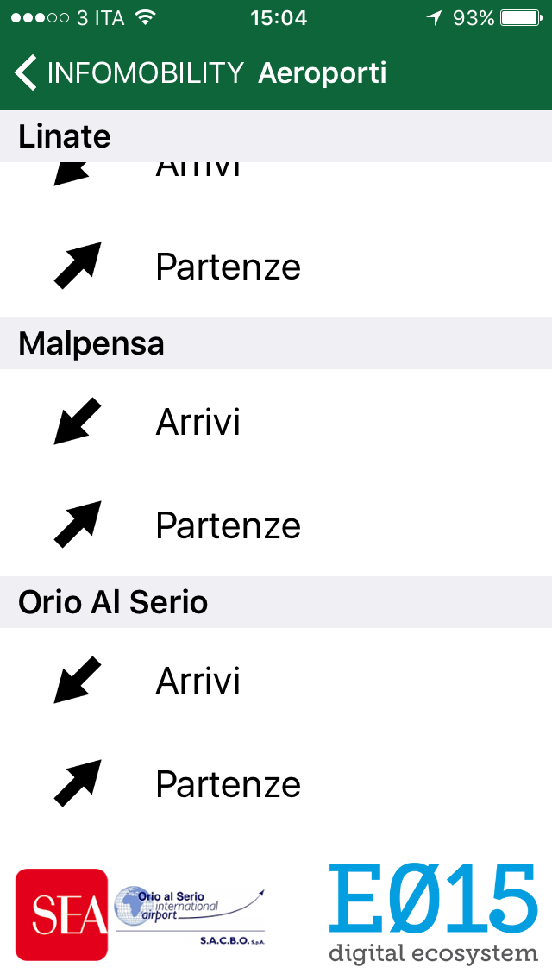Open Orio Al Serio Arrivi list
The image size is (552, 980).
(198, 681)
